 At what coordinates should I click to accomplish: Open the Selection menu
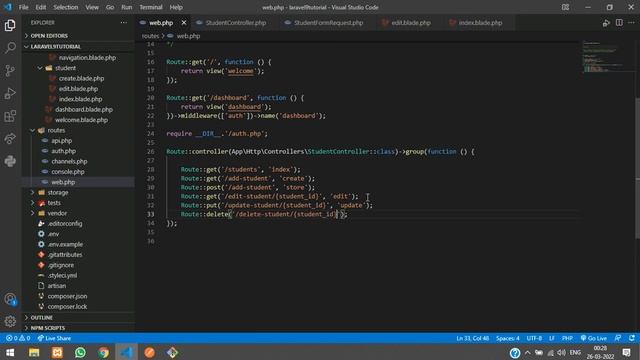tap(66, 7)
